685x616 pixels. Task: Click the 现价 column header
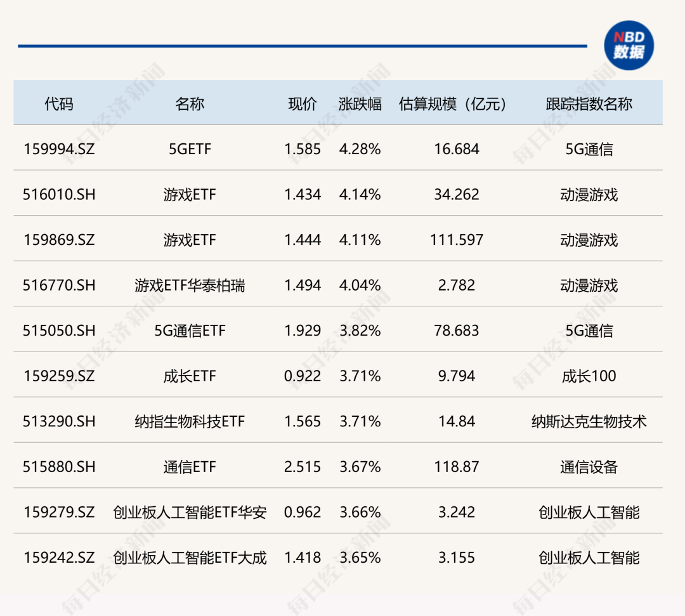pyautogui.click(x=302, y=104)
